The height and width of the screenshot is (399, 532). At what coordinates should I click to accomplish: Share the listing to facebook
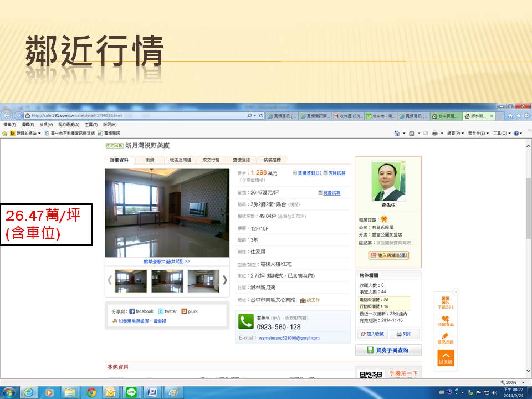(141, 311)
